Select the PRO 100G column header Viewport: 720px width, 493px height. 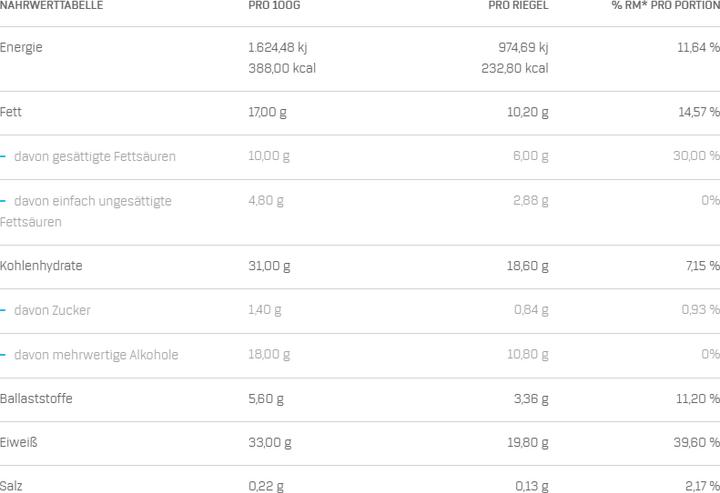click(x=274, y=6)
